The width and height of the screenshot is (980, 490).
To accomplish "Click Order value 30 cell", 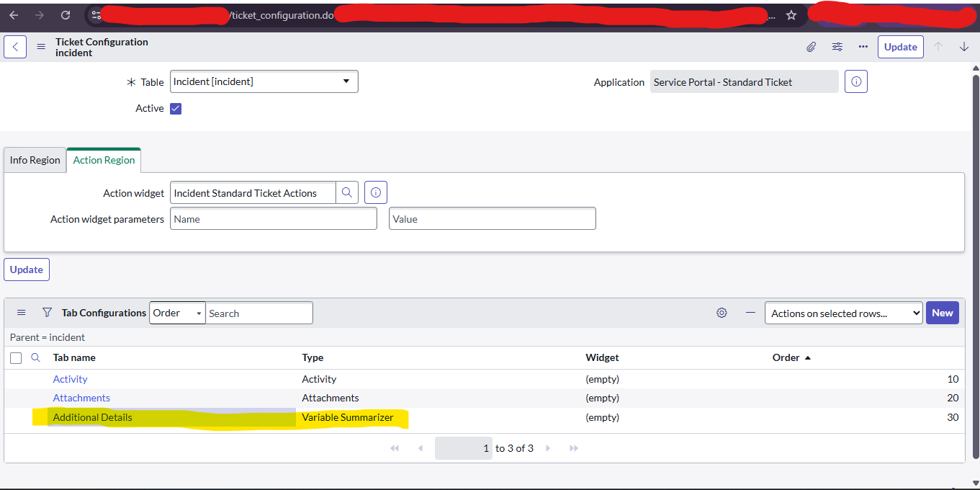I will click(953, 417).
